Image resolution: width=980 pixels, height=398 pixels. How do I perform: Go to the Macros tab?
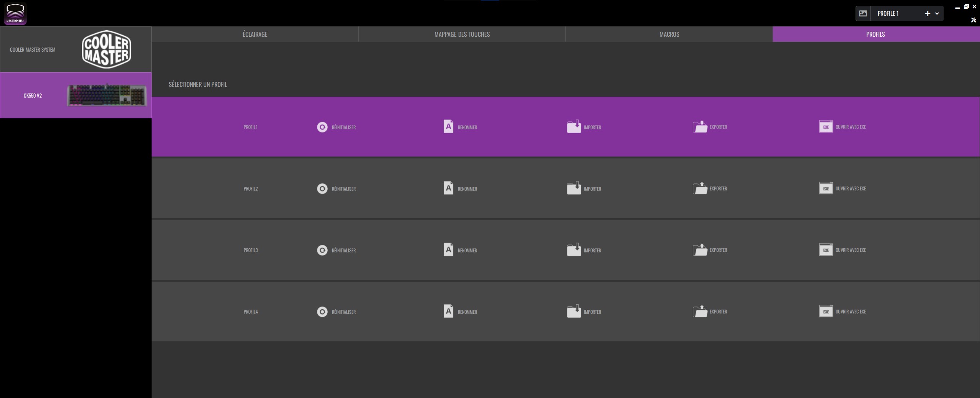coord(669,34)
